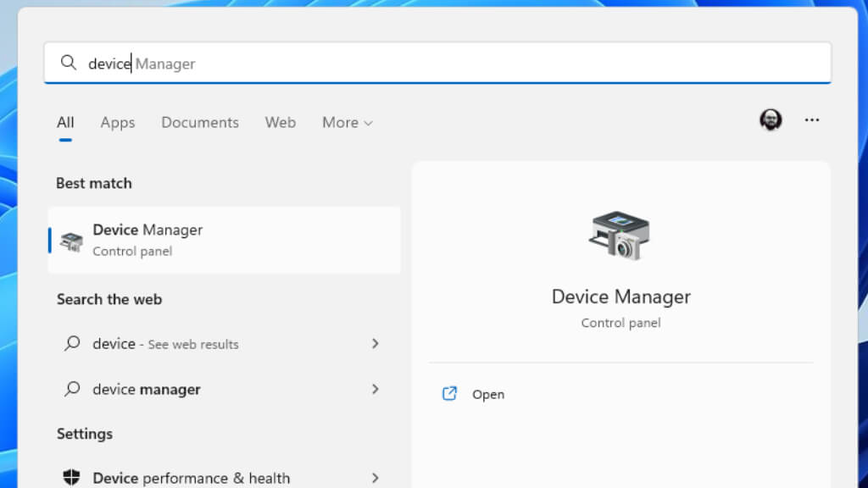Click the shield icon for Device performance
Image resolution: width=868 pixels, height=488 pixels.
click(71, 477)
